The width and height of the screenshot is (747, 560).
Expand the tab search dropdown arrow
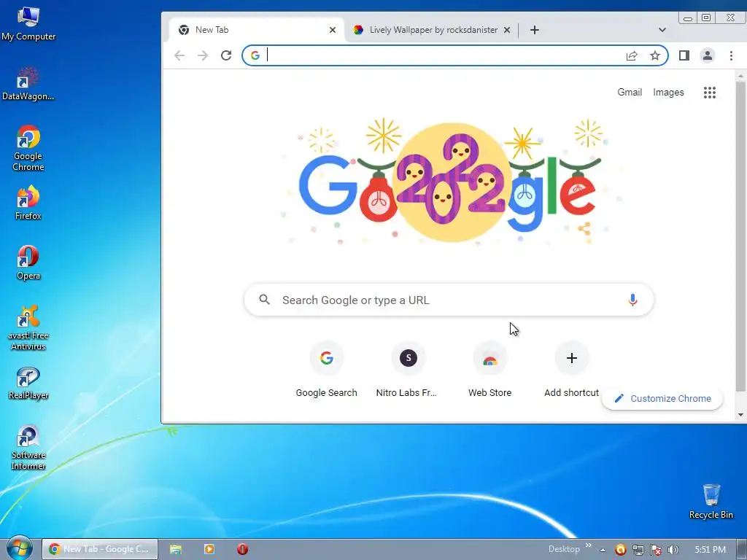pos(662,30)
